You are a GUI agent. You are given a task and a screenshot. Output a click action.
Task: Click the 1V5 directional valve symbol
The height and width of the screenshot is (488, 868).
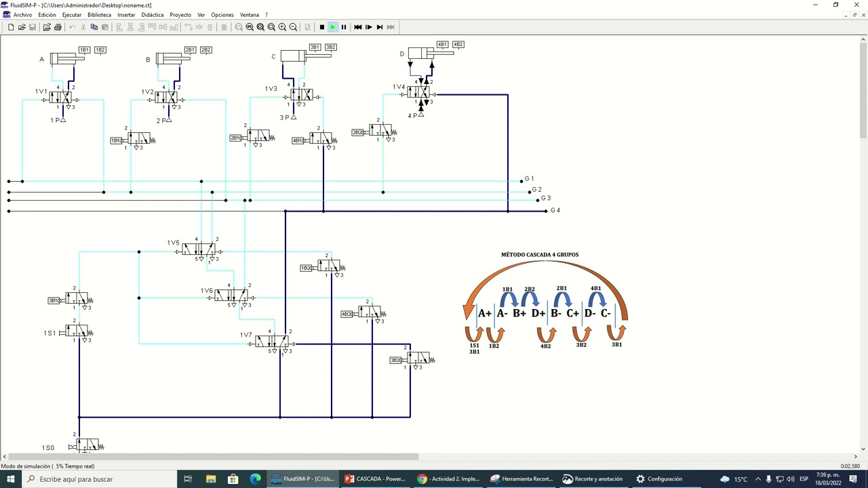(x=199, y=251)
